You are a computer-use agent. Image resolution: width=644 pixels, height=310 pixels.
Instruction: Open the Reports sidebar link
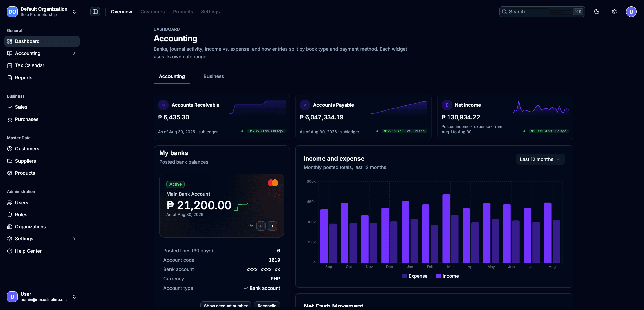pyautogui.click(x=42, y=78)
